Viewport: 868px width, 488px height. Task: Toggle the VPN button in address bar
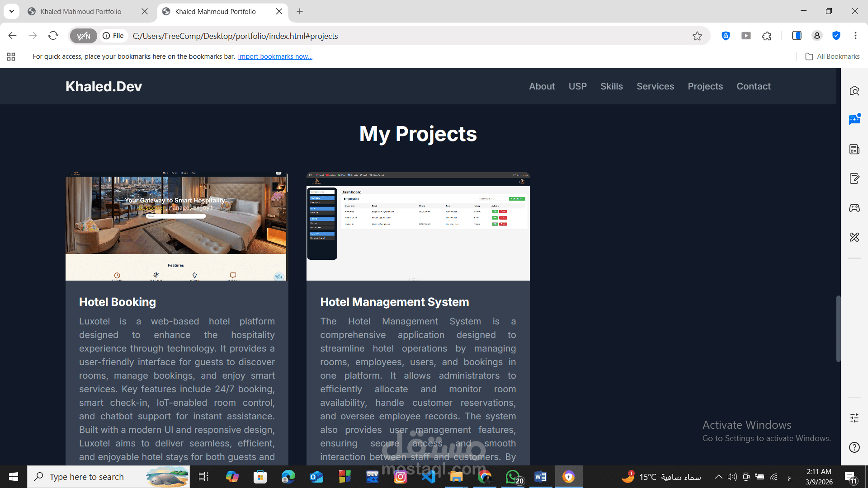coord(84,36)
